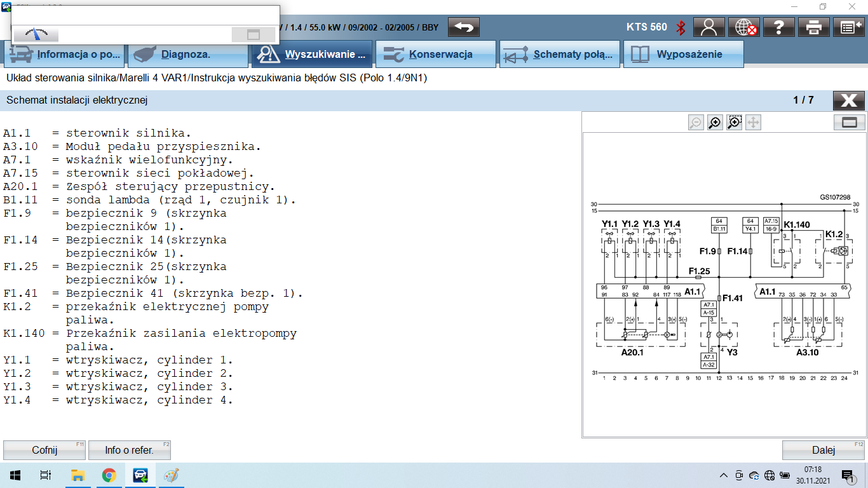The width and height of the screenshot is (868, 488).
Task: Open the Diagnoza tab
Action: point(188,54)
